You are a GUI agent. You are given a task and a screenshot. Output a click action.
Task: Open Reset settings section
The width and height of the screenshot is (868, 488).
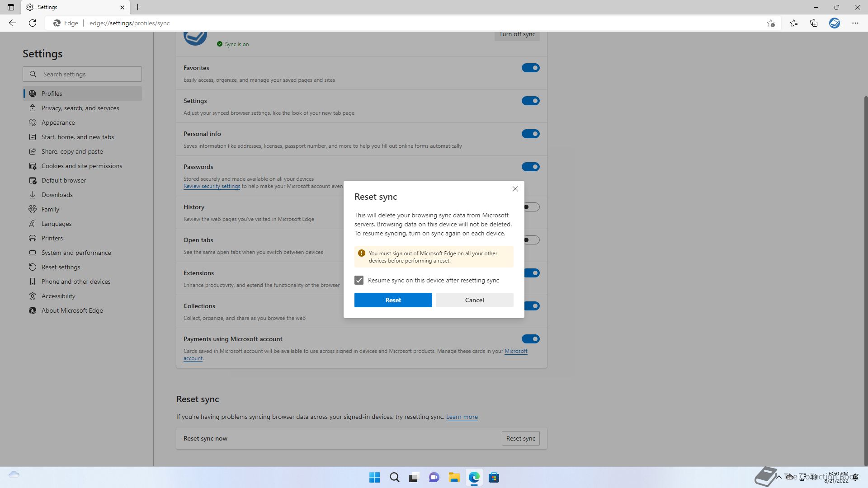(82, 267)
